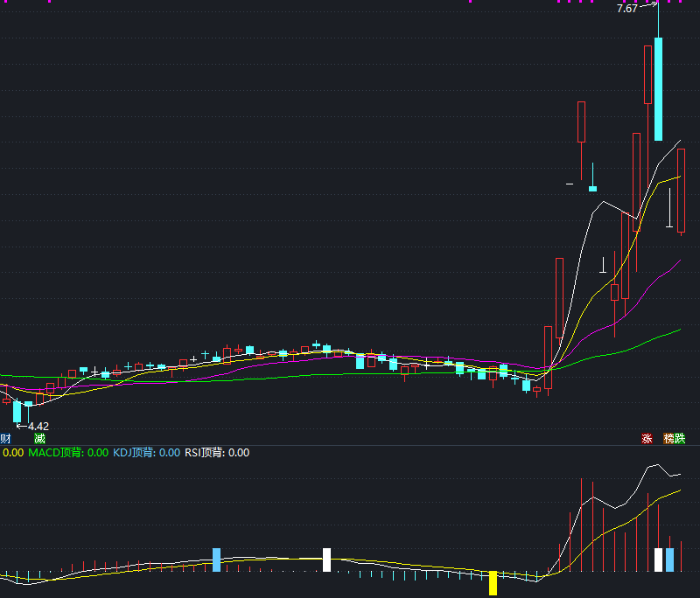This screenshot has height=598, width=700.
Task: Click the 7.67 peak price annotation text
Action: (x=626, y=9)
